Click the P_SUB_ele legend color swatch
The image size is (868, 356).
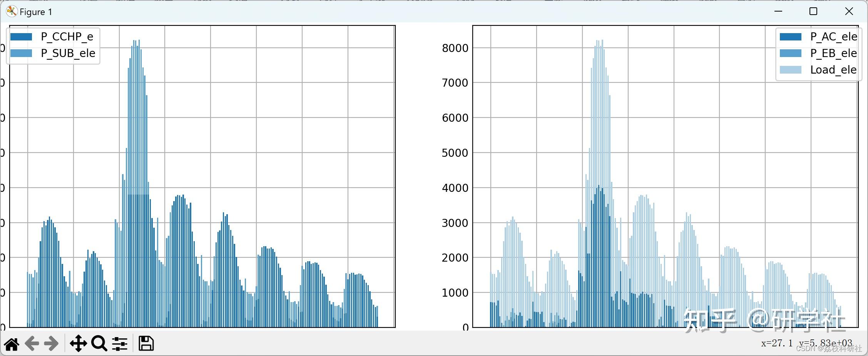click(21, 54)
